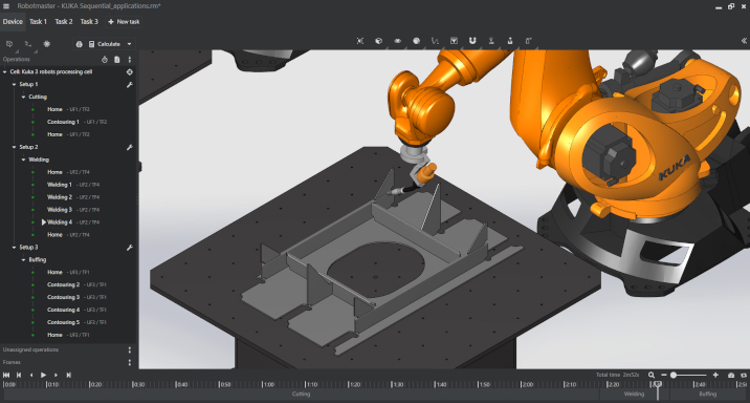Add a New task tab
The width and height of the screenshot is (750, 403).
124,22
